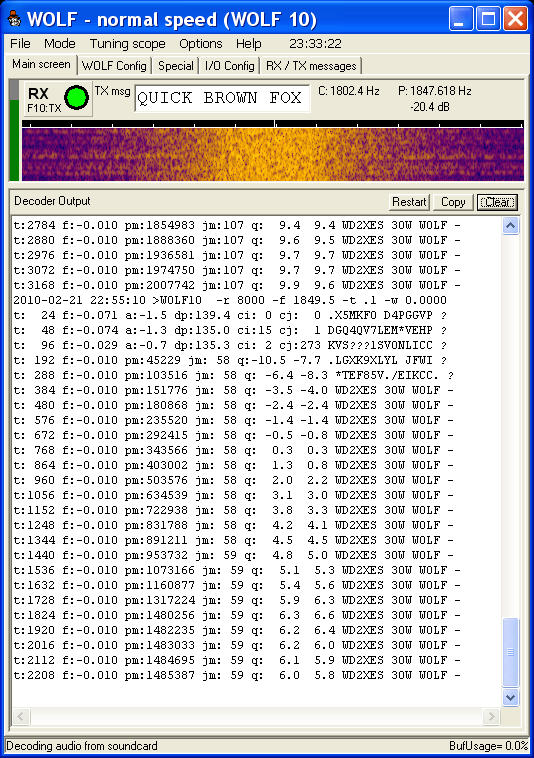Click the C: 1802.4 Hz readout
The width and height of the screenshot is (534, 758).
[x=348, y=91]
